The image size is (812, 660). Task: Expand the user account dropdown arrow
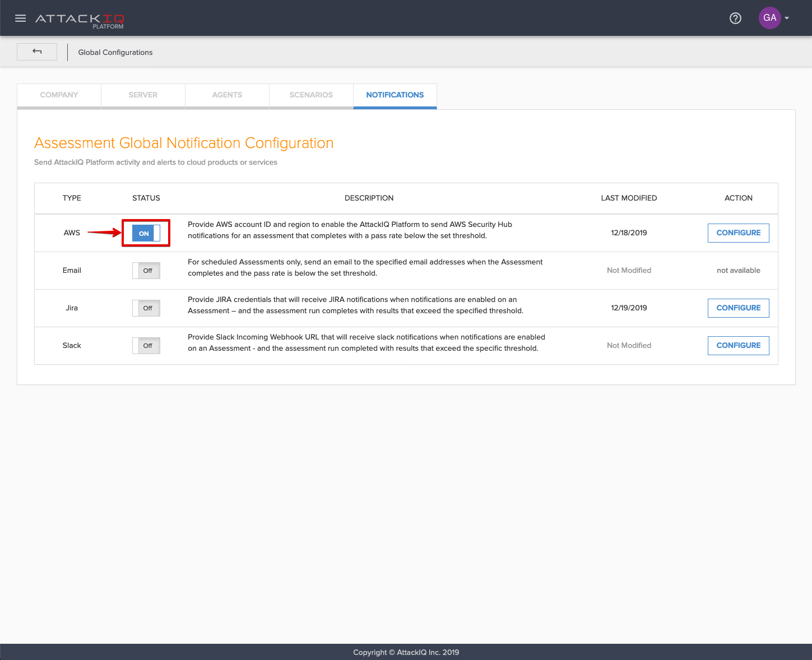pos(787,18)
